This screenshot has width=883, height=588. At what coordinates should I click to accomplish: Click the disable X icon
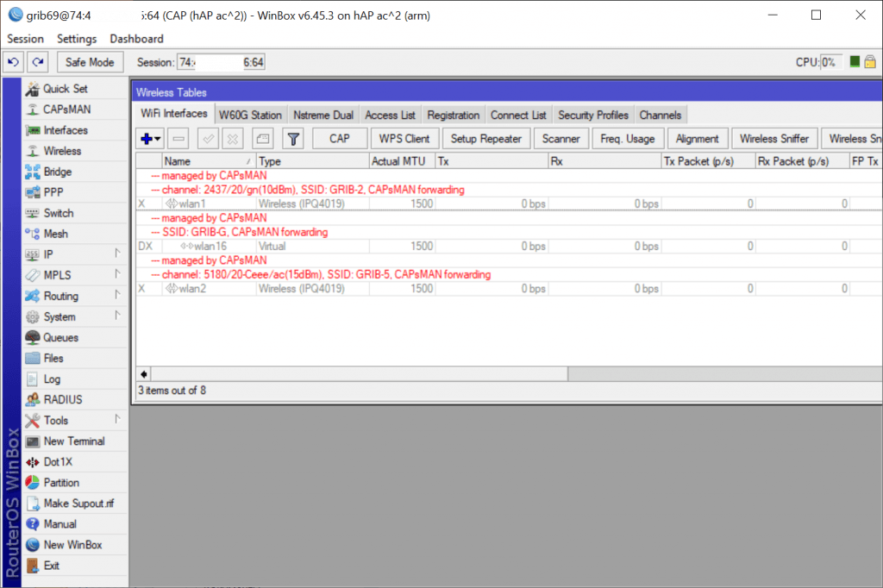(232, 139)
